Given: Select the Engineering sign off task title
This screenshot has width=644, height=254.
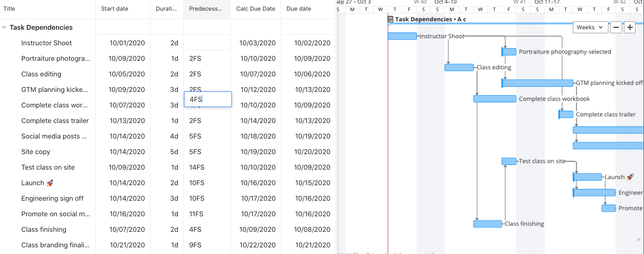Looking at the screenshot, I should (x=52, y=198).
